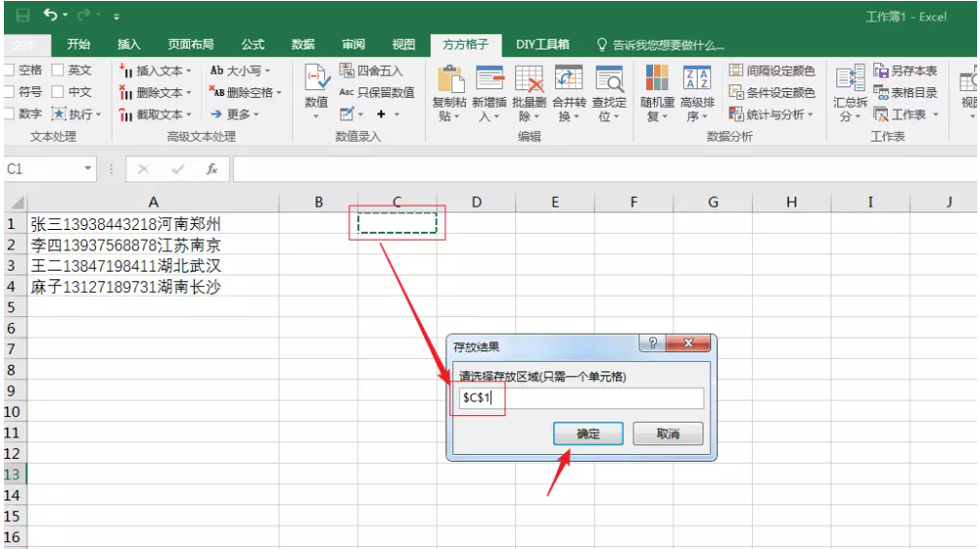
Task: Click cell with 张三13938443218河南郑州
Action: pos(153,224)
